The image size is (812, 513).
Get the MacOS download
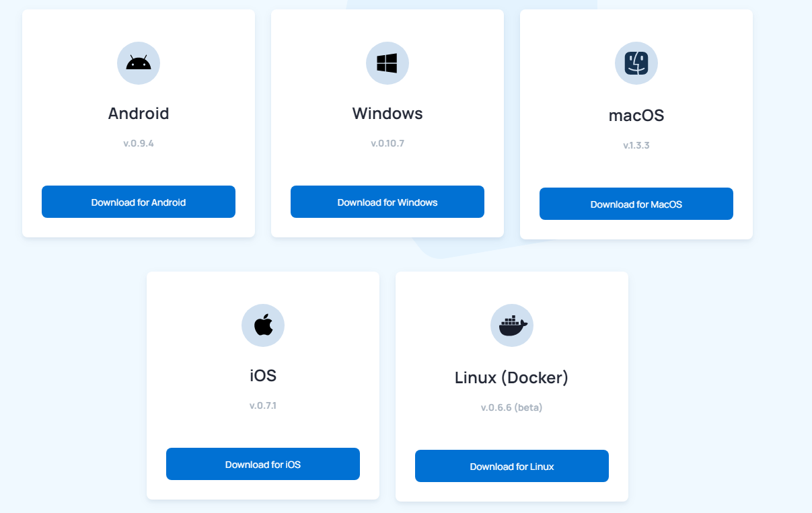pos(636,204)
